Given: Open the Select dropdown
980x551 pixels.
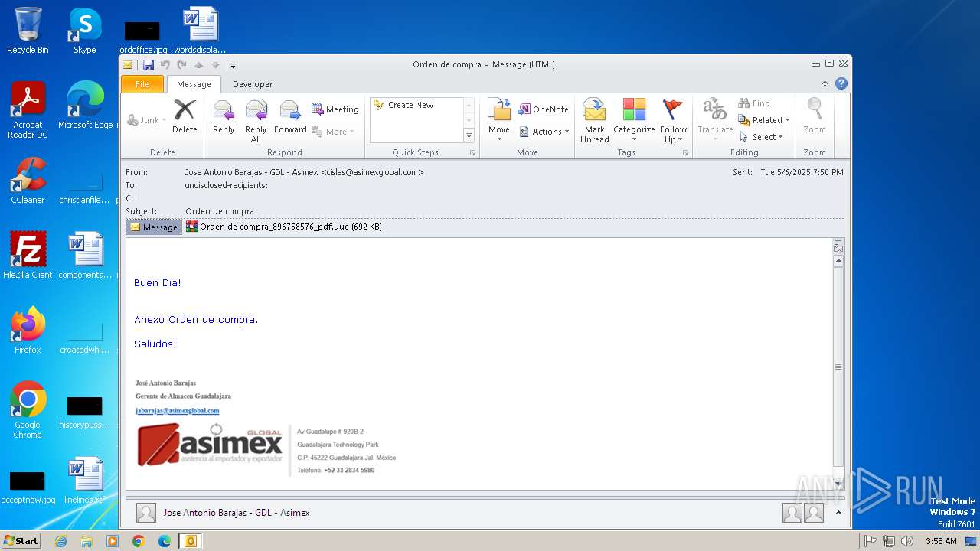Looking at the screenshot, I should (x=761, y=137).
